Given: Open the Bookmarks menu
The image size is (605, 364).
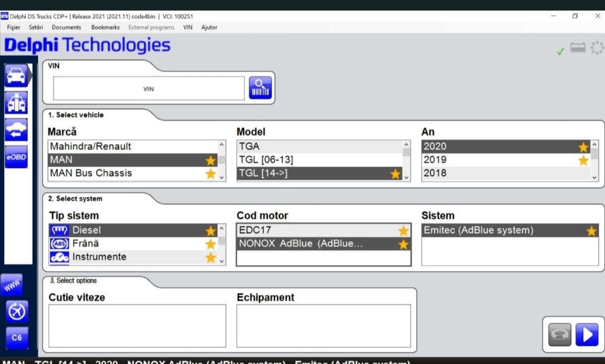Looking at the screenshot, I should point(105,27).
